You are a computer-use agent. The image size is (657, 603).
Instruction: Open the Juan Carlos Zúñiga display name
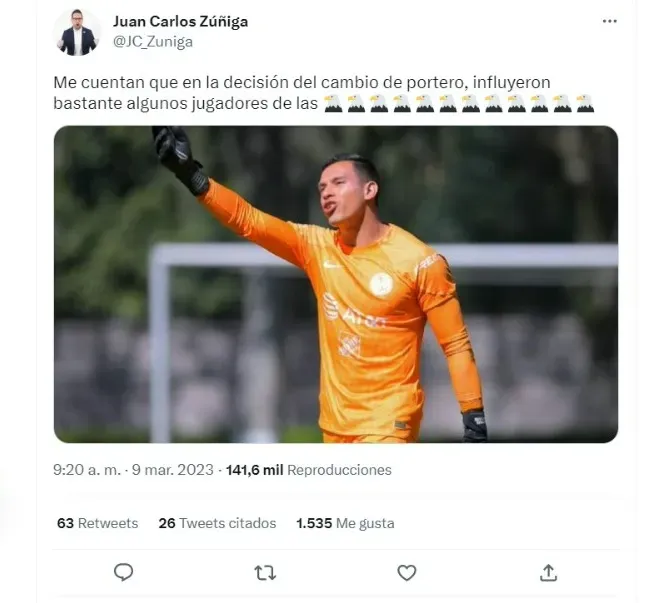click(x=180, y=21)
